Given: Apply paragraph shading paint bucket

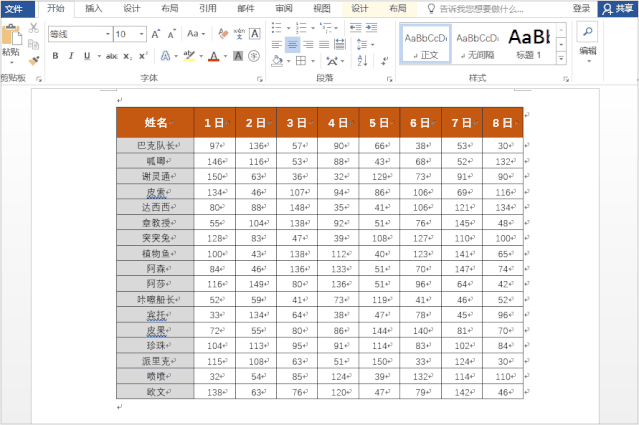Looking at the screenshot, I should click(x=277, y=61).
